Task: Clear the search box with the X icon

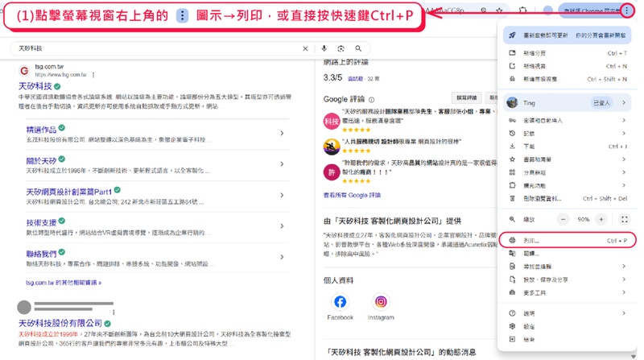Action: 305,48
